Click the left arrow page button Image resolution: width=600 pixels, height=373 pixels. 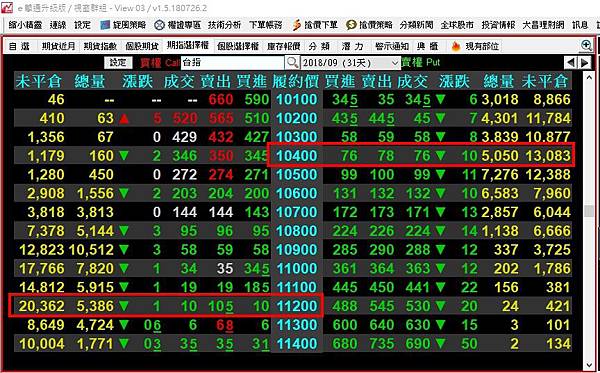(x=571, y=62)
